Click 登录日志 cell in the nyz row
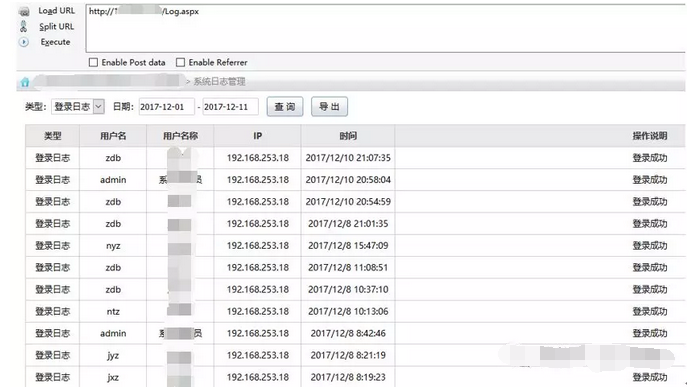The width and height of the screenshot is (696, 391). click(52, 245)
